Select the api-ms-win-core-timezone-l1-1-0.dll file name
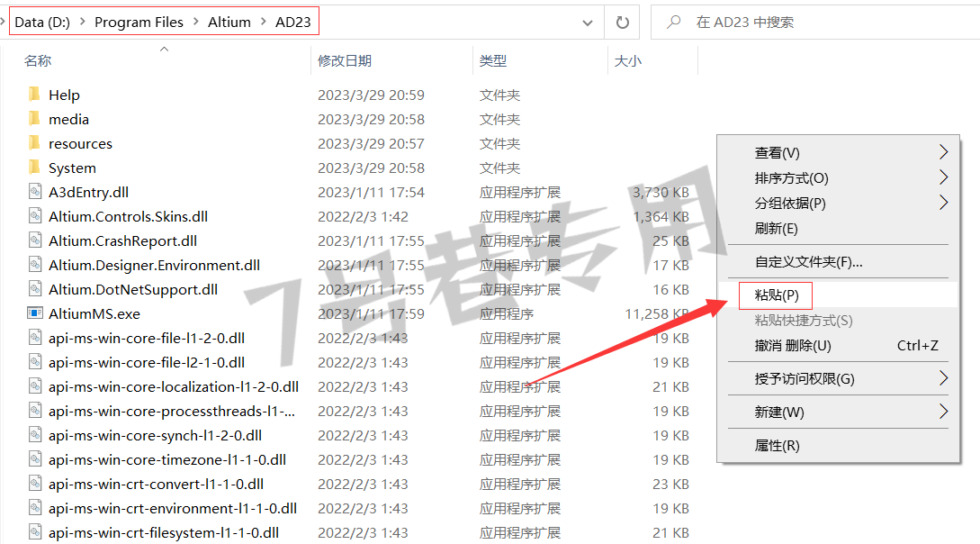The width and height of the screenshot is (980, 544). tap(167, 460)
